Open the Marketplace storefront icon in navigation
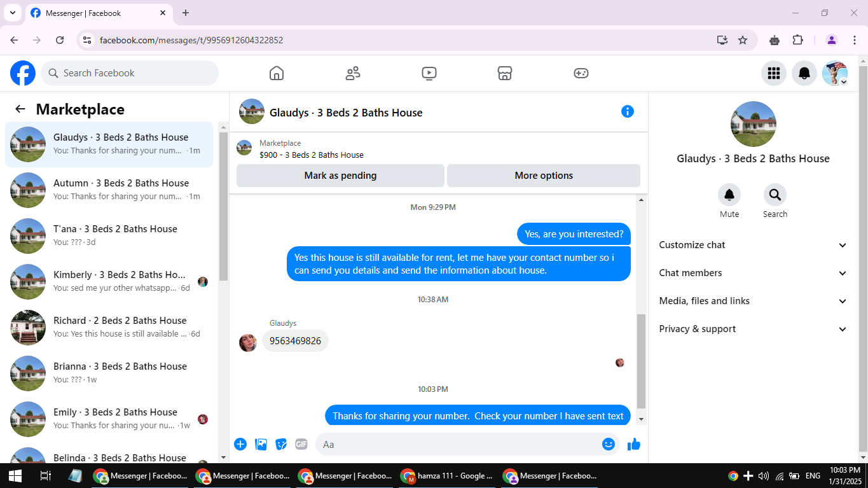The height and width of the screenshot is (488, 868). pyautogui.click(x=505, y=73)
